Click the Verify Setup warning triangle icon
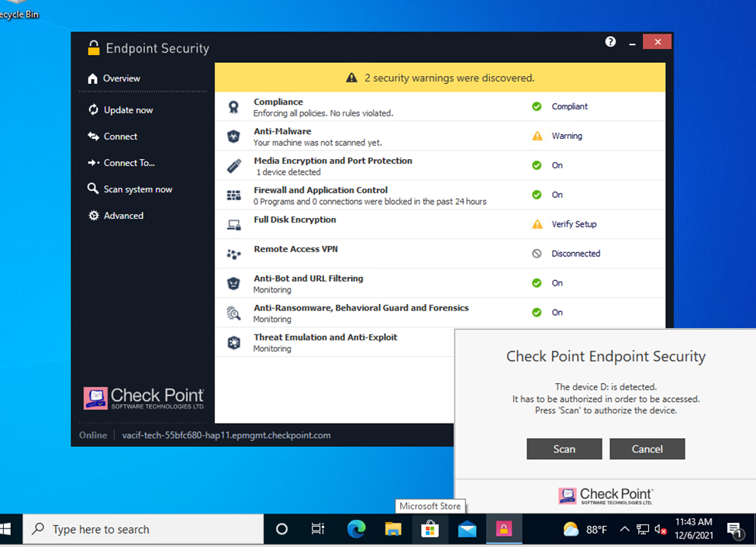The height and width of the screenshot is (547, 756). click(x=537, y=224)
